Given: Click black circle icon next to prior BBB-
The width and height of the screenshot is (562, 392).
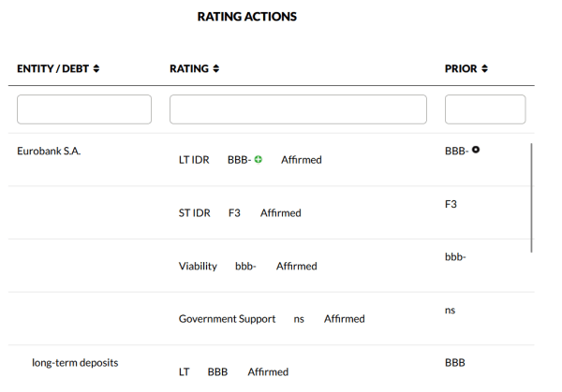Looking at the screenshot, I should pyautogui.click(x=476, y=150).
